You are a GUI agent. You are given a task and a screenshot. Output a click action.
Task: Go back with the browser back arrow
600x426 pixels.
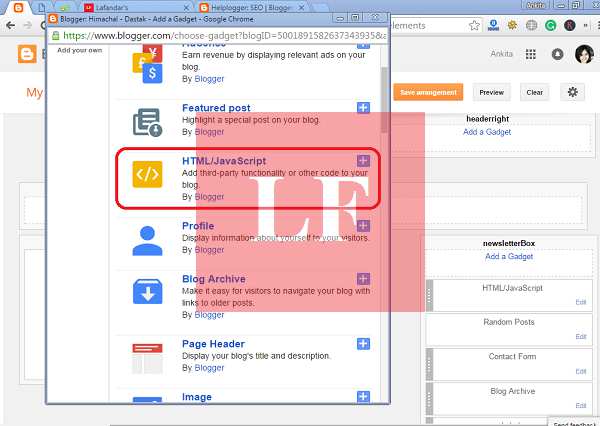(11, 25)
